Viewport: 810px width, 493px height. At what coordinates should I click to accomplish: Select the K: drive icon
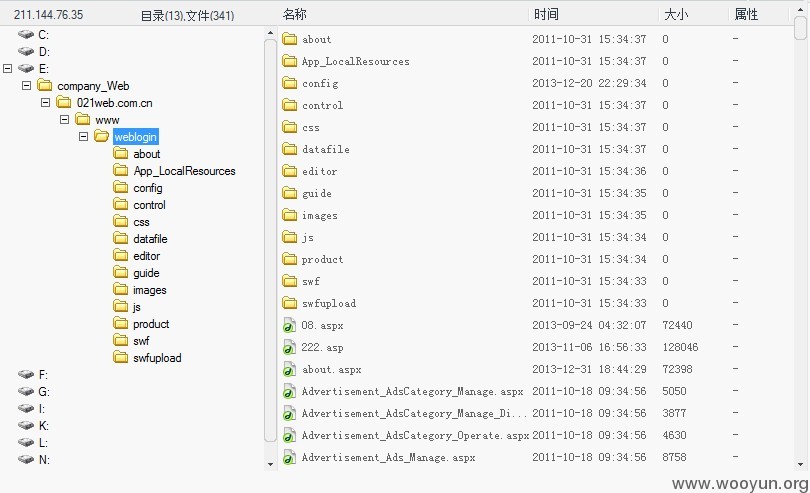pos(25,426)
